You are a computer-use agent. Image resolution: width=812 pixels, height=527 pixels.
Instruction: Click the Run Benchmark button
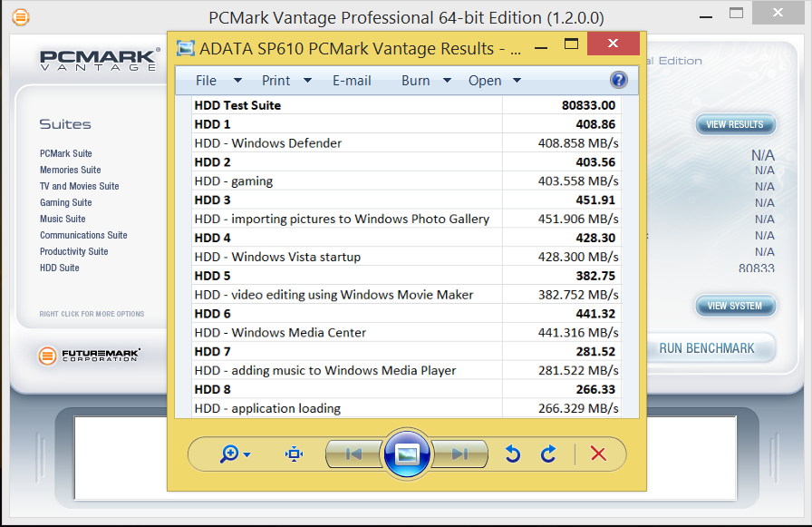[x=707, y=348]
